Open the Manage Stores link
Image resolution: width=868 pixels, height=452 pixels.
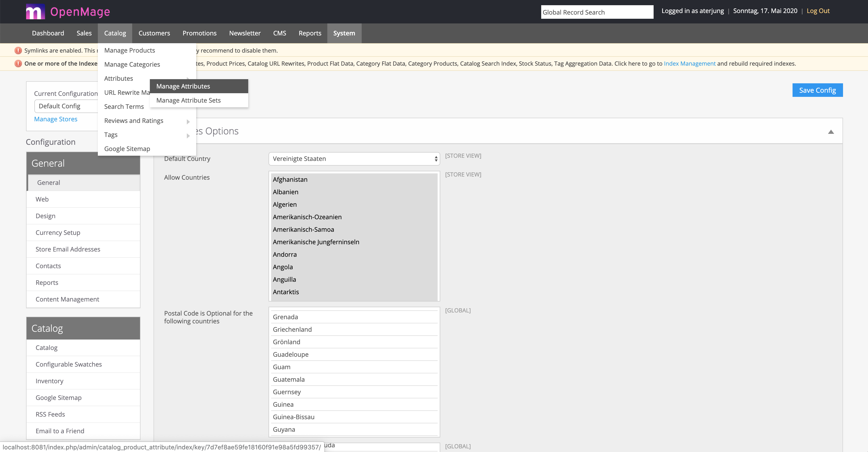56,119
